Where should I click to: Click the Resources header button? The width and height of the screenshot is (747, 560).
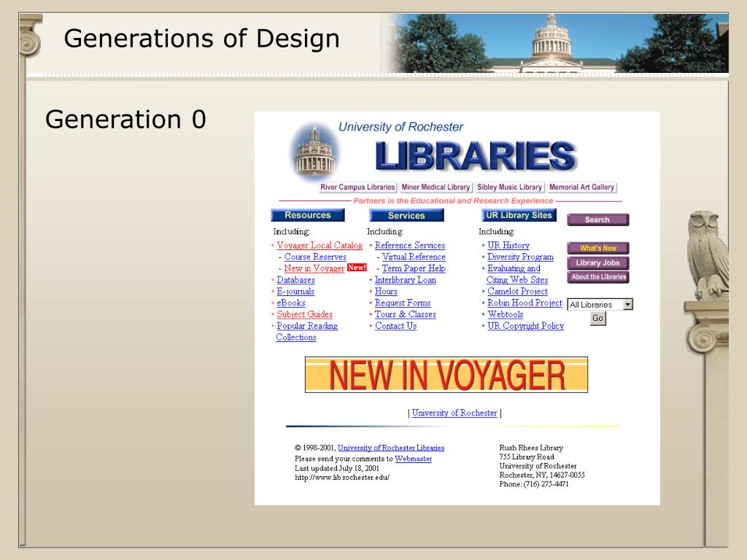pos(308,215)
